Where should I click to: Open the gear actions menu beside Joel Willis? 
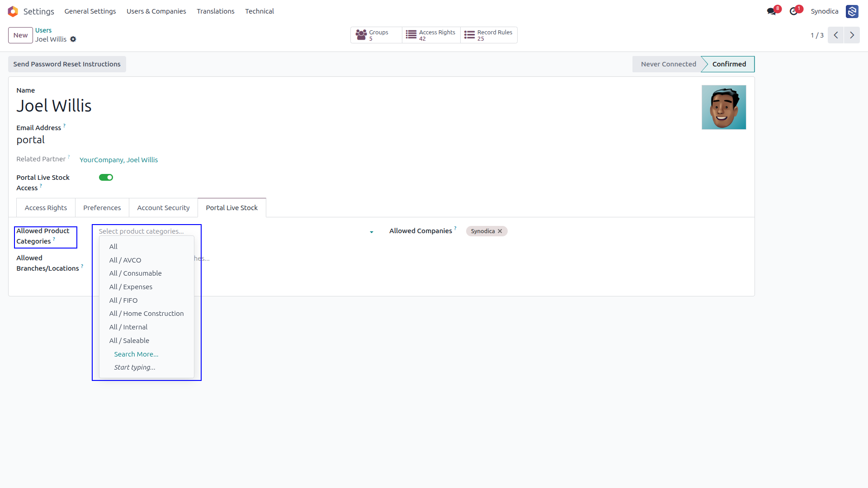pos(73,39)
